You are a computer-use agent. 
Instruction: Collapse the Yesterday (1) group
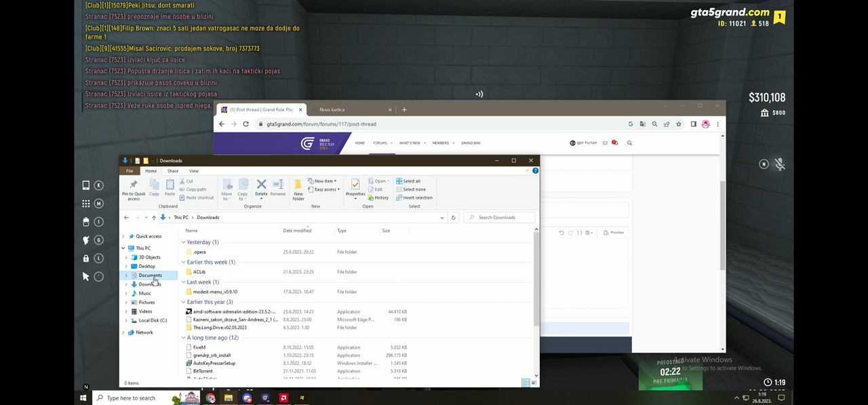pyautogui.click(x=184, y=242)
